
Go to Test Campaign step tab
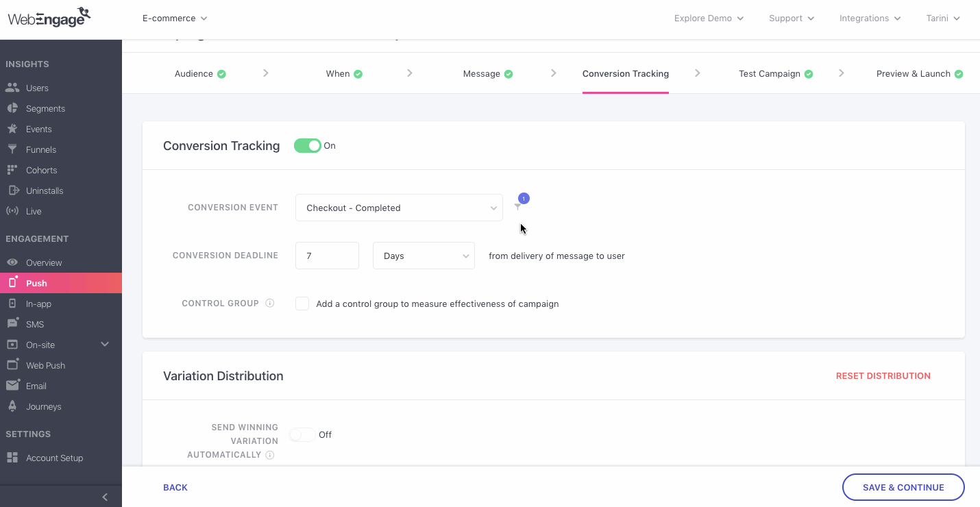point(776,74)
